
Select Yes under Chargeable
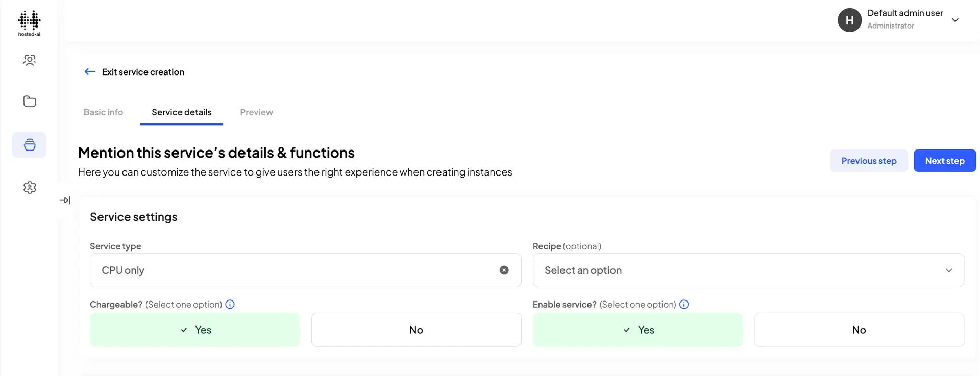tap(194, 330)
